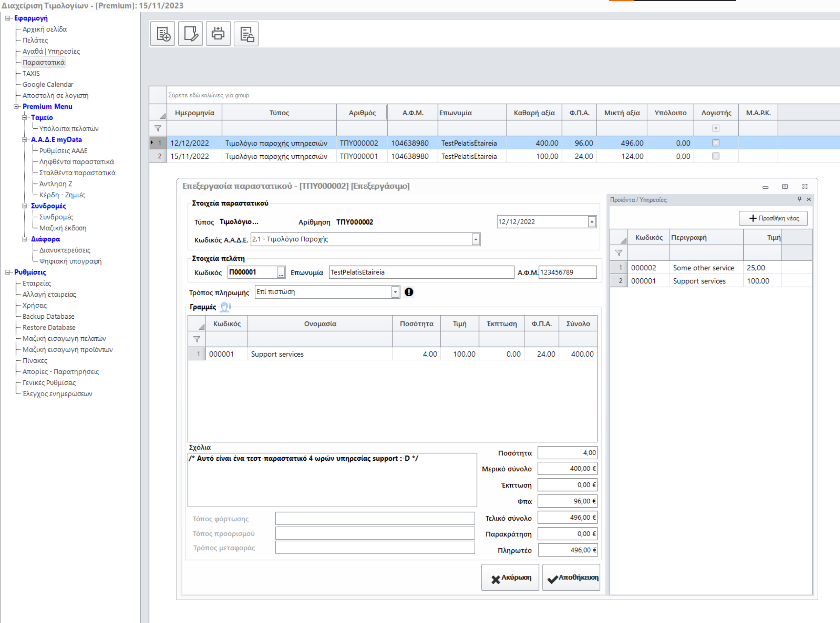Image resolution: width=840 pixels, height=623 pixels.
Task: Toggle the Λογιστής filter row checkbox
Action: 716,128
